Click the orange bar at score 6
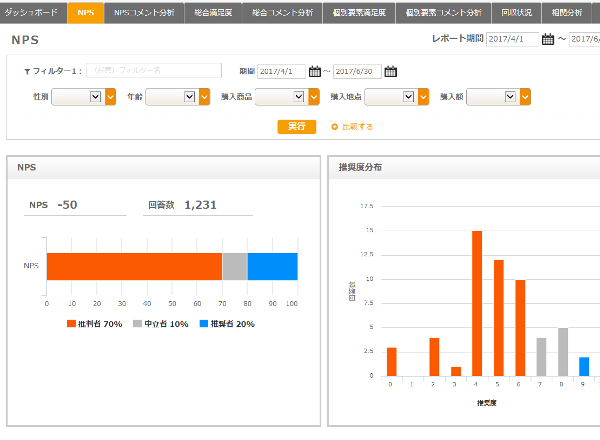Viewport: 600px width, 440px height. coord(520,328)
